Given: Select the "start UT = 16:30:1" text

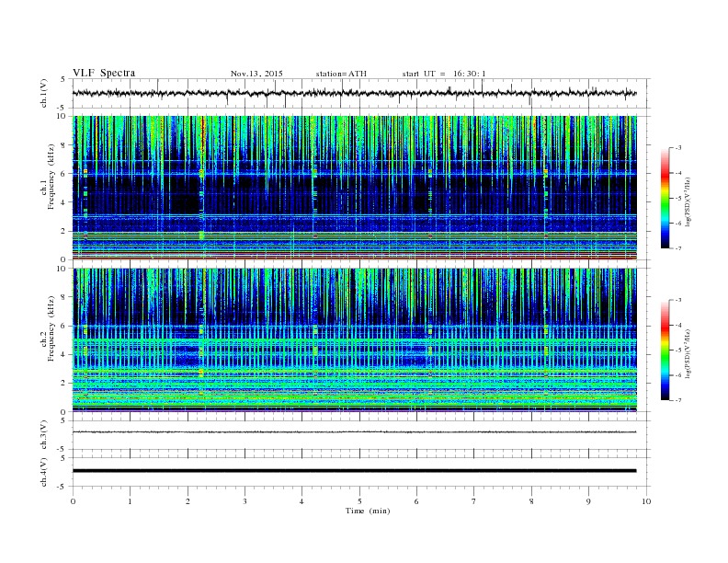Looking at the screenshot, I should pyautogui.click(x=444, y=74).
